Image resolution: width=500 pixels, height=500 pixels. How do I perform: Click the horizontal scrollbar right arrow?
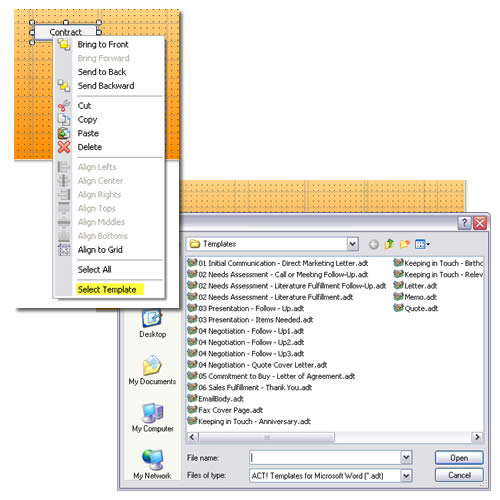pos(477,437)
